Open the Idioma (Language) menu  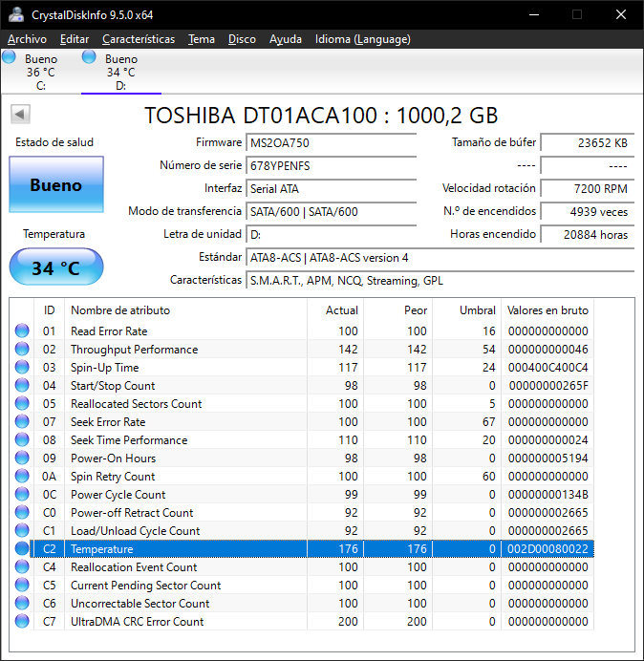[363, 39]
